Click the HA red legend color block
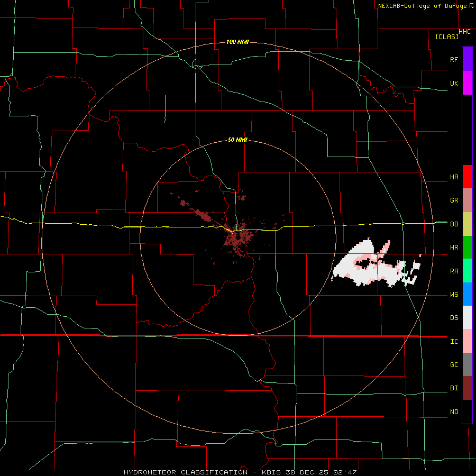 467,177
